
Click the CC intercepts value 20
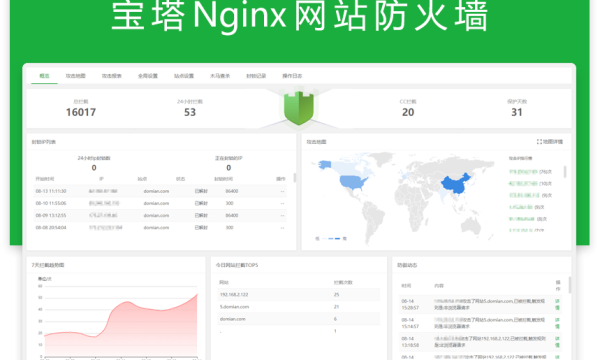click(408, 112)
